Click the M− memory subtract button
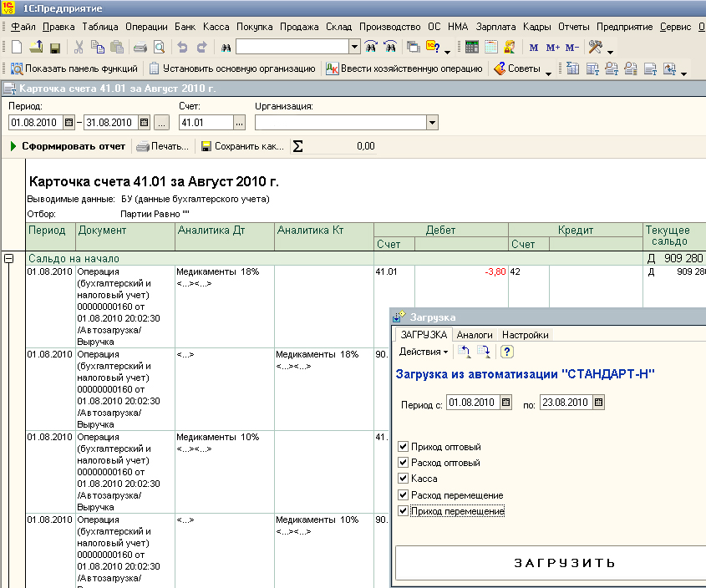 tap(571, 48)
